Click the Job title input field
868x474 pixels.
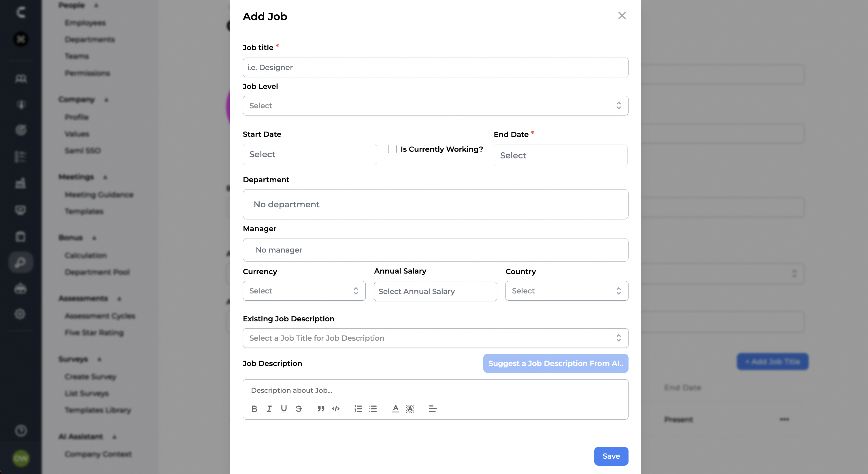click(435, 67)
